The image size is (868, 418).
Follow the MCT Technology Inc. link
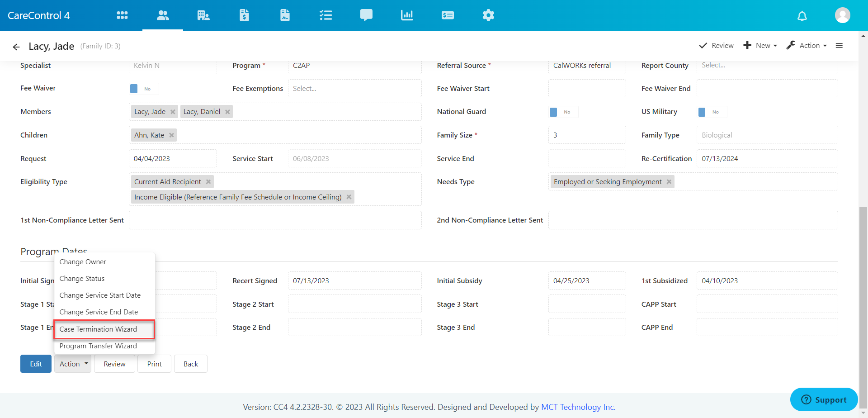point(578,407)
